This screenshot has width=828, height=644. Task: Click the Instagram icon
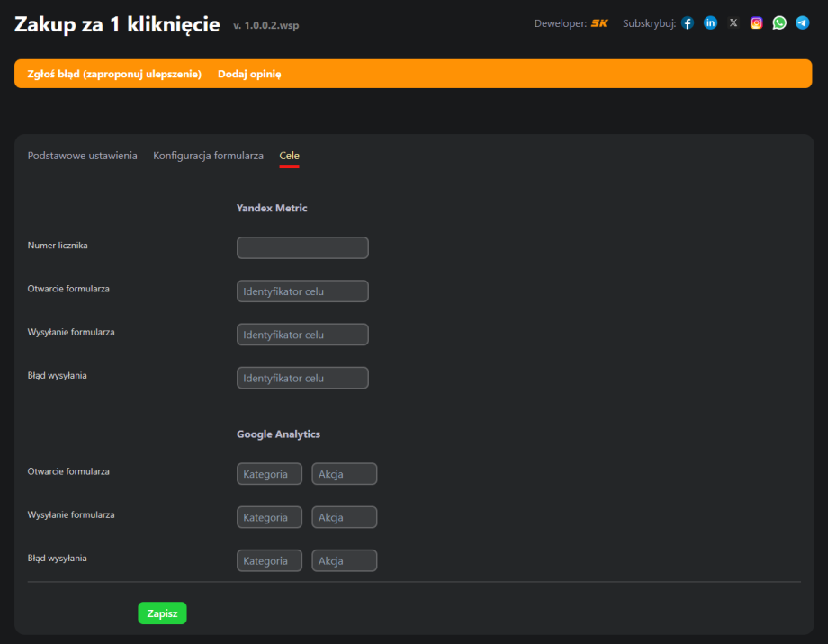(x=756, y=23)
